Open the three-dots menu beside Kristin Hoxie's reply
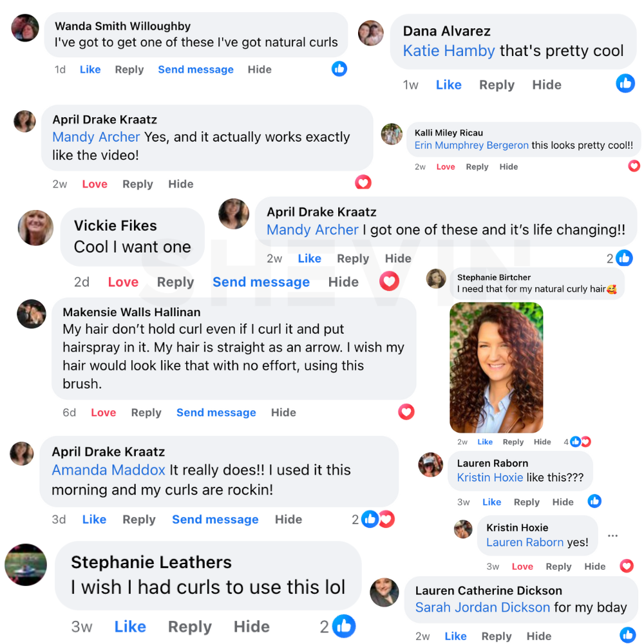The image size is (644, 644). point(612,536)
